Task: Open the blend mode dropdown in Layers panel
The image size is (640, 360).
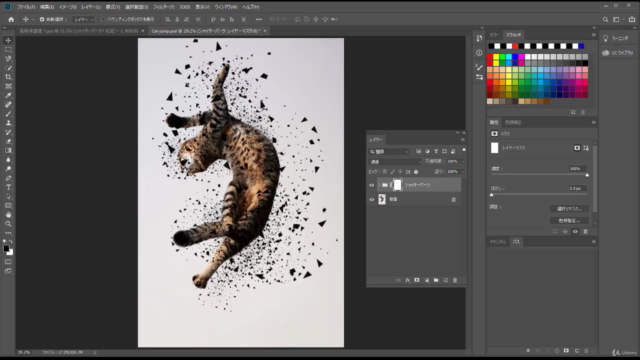Action: [x=395, y=162]
